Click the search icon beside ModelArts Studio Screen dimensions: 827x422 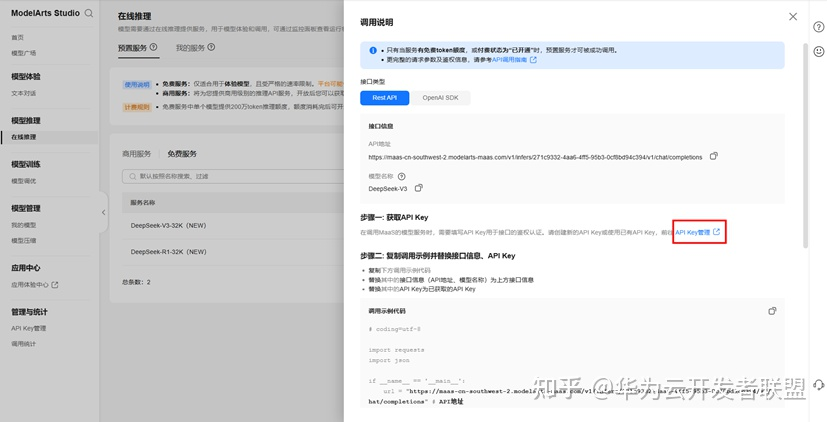[x=89, y=14]
